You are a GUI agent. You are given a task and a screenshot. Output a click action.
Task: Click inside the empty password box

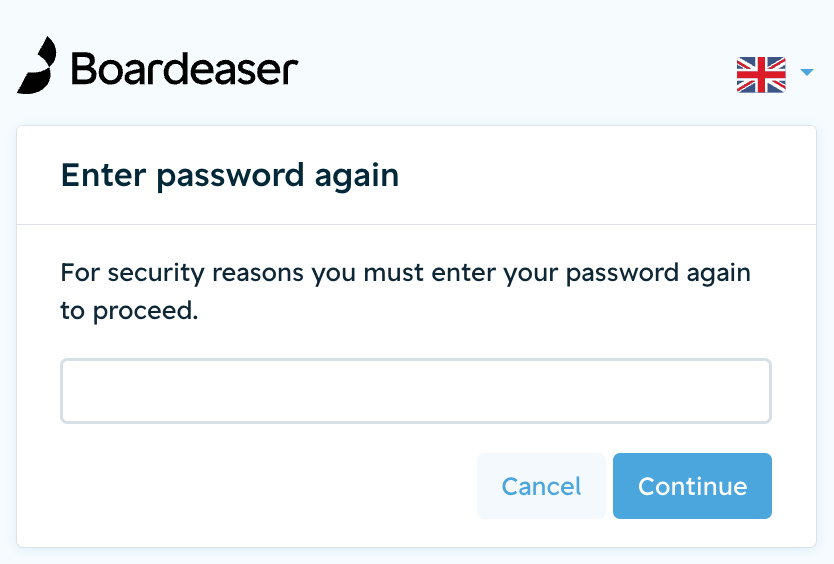tap(416, 391)
